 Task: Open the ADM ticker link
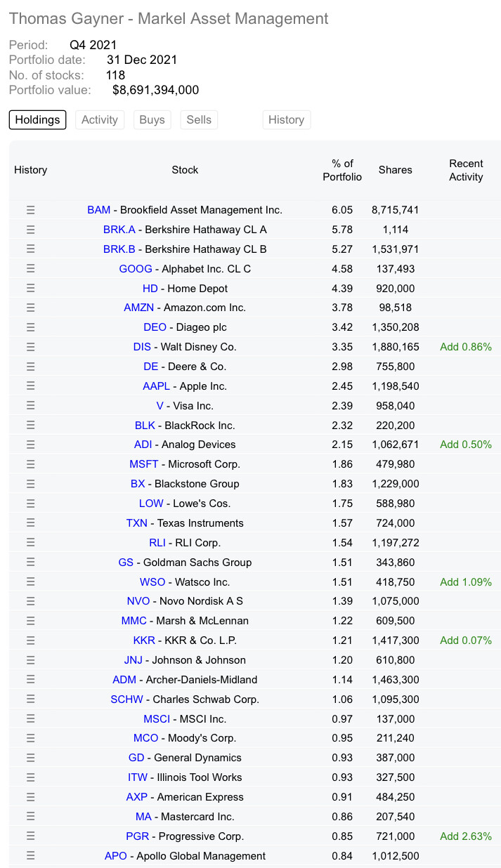(x=124, y=680)
